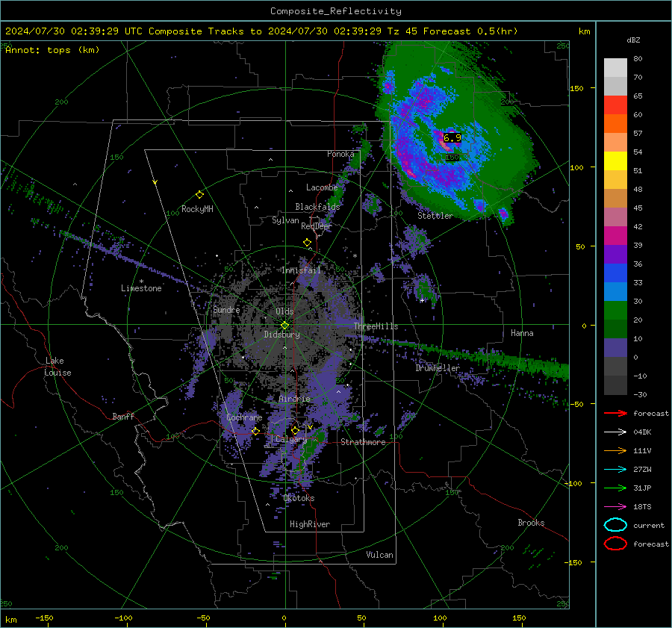
Task: Click the Sylvan label on map
Action: coord(285,220)
